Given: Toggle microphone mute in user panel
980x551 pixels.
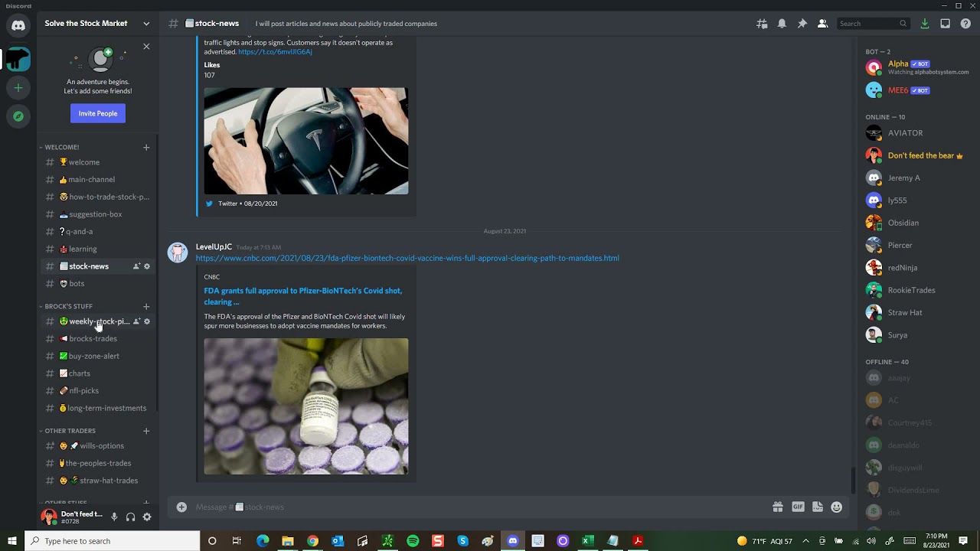Looking at the screenshot, I should coord(114,517).
